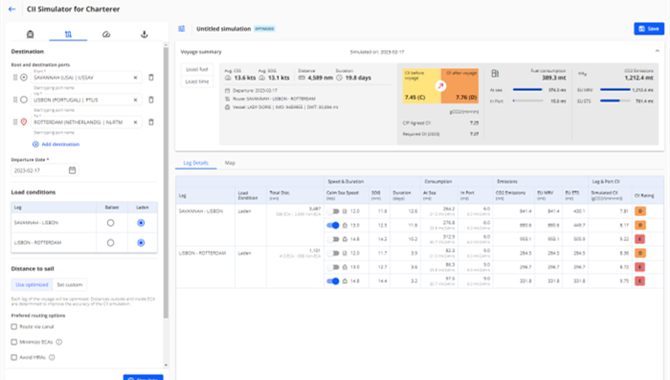670x380 pixels.
Task: Select the Least fuel option
Action: tap(197, 69)
